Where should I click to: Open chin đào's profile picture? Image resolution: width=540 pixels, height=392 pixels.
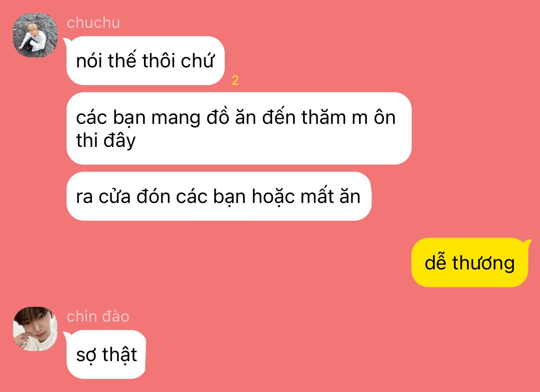[35, 329]
